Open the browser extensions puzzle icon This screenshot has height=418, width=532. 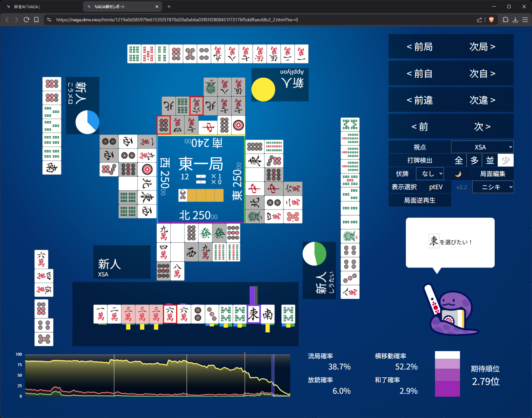505,20
